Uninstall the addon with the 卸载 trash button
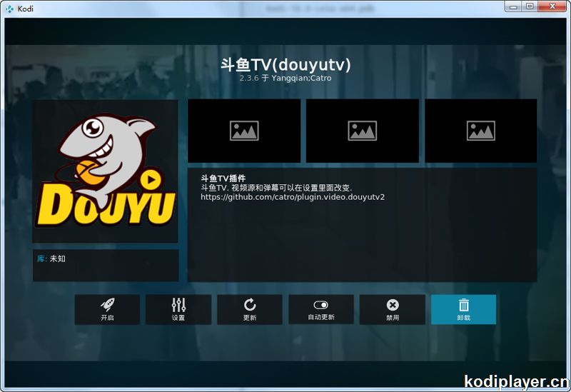The width and height of the screenshot is (571, 392). click(x=463, y=310)
